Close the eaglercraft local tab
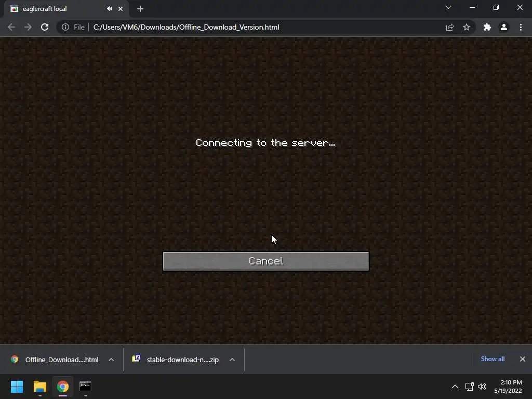The height and width of the screenshot is (399, 532). (121, 9)
